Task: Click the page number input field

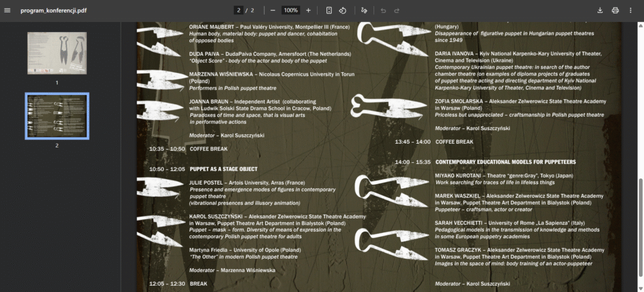Action: 238,11
